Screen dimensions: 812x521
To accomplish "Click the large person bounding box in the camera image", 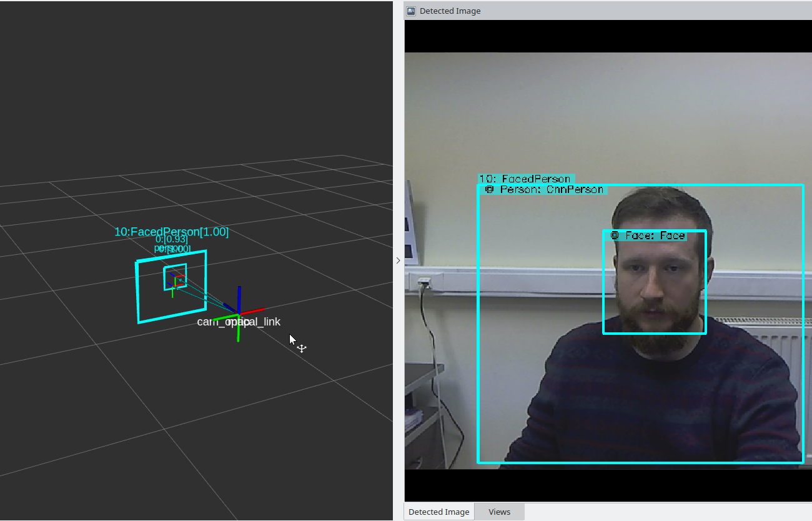I will point(478,375).
